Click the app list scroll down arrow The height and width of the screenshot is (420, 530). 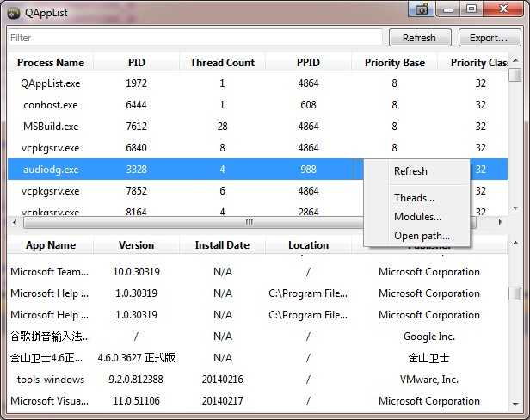pyautogui.click(x=515, y=404)
